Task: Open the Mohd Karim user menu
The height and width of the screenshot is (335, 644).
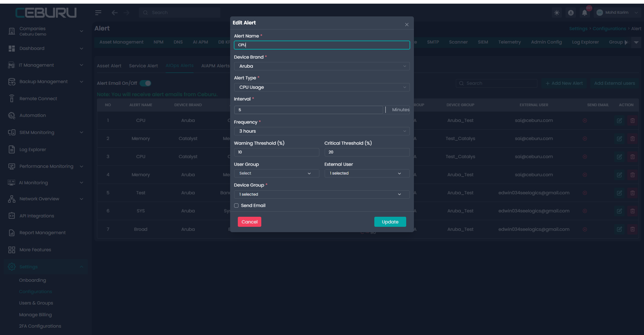Action: pyautogui.click(x=617, y=13)
